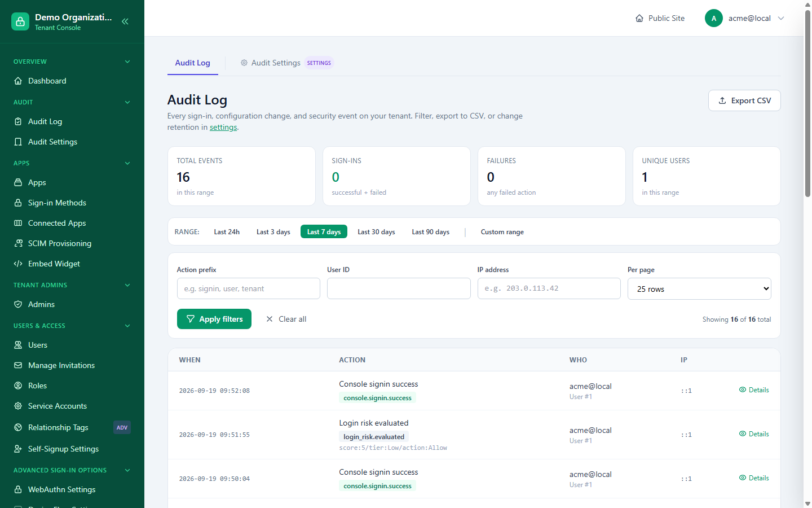Click the Audit Log clipboard icon in sidebar
Viewport: 812px width, 508px height.
coord(18,121)
